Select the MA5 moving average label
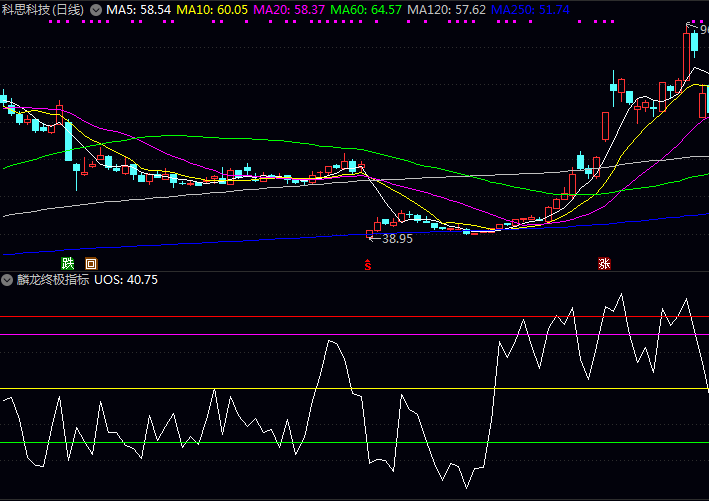Screen dimensions: 709x501 139,9
